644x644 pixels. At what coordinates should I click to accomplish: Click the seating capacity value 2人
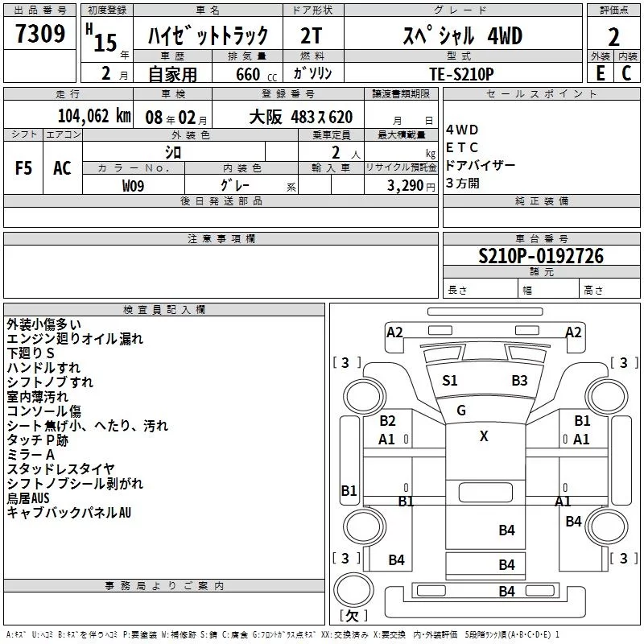[x=345, y=153]
